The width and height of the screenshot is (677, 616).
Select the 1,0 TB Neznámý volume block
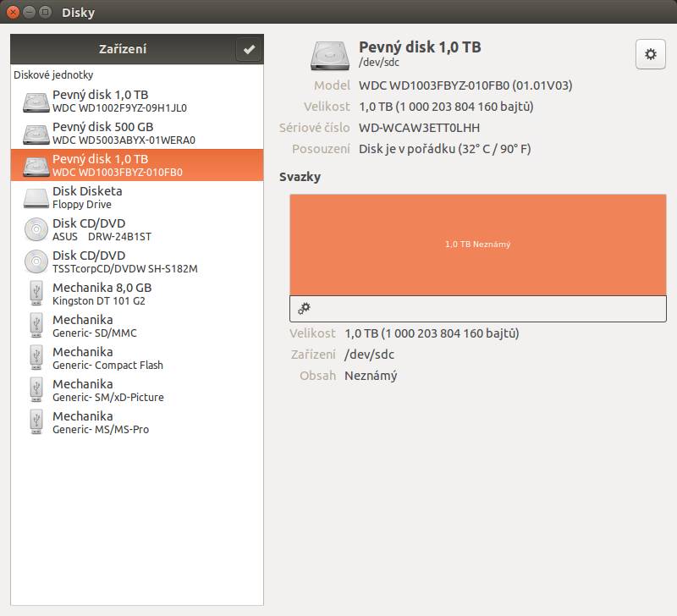pos(477,245)
